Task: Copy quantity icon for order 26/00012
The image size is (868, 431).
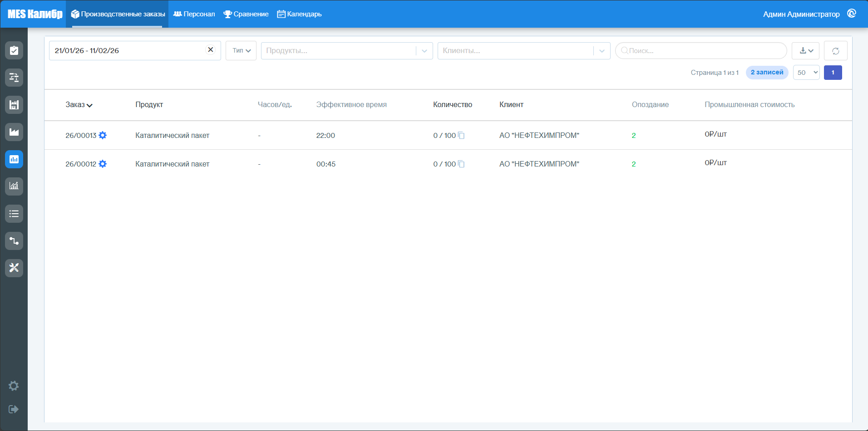Action: [x=461, y=164]
